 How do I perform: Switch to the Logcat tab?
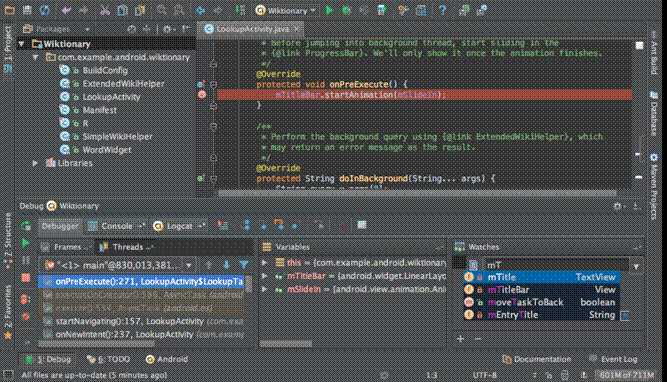point(179,226)
